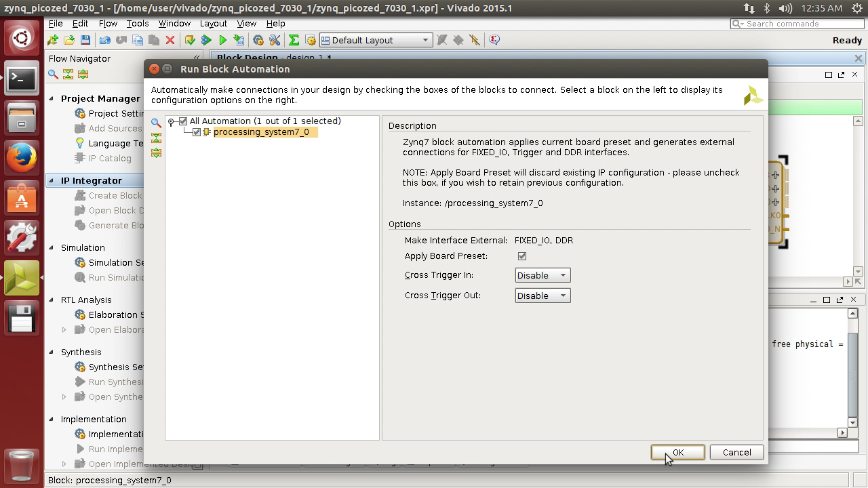Open Cross Trigger In dropdown
This screenshot has height=488, width=868.
[542, 275]
